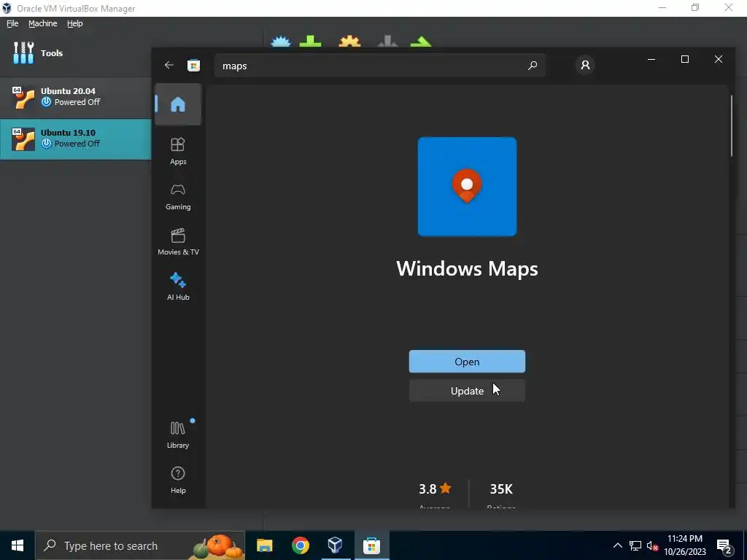The width and height of the screenshot is (747, 560).
Task: Open AI Hub in Store sidebar
Action: [x=178, y=286]
